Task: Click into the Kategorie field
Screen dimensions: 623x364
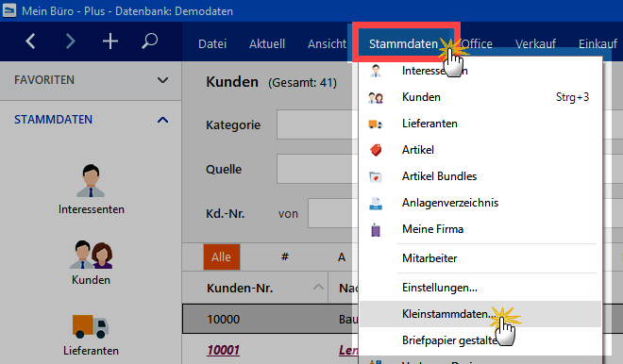Action: 317,125
